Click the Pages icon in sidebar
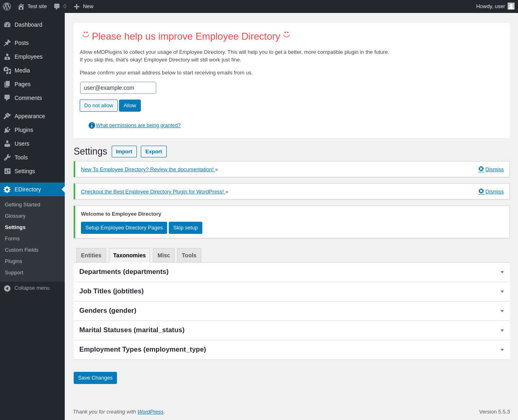Viewport: 518px width, 420px height. point(7,84)
